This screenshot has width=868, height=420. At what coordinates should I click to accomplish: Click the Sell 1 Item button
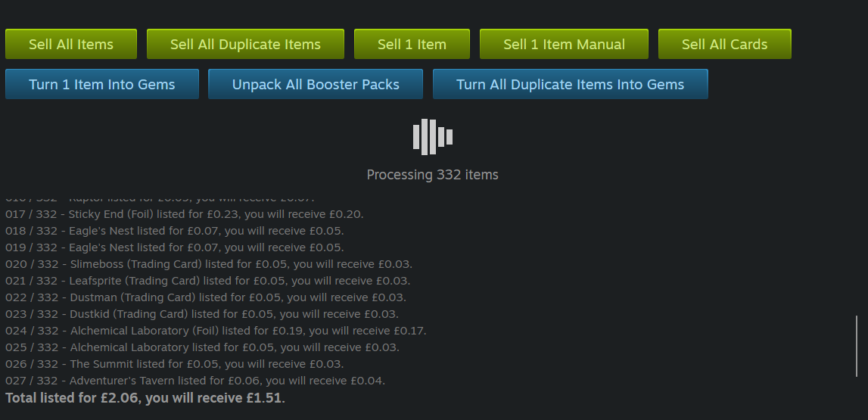[412, 44]
